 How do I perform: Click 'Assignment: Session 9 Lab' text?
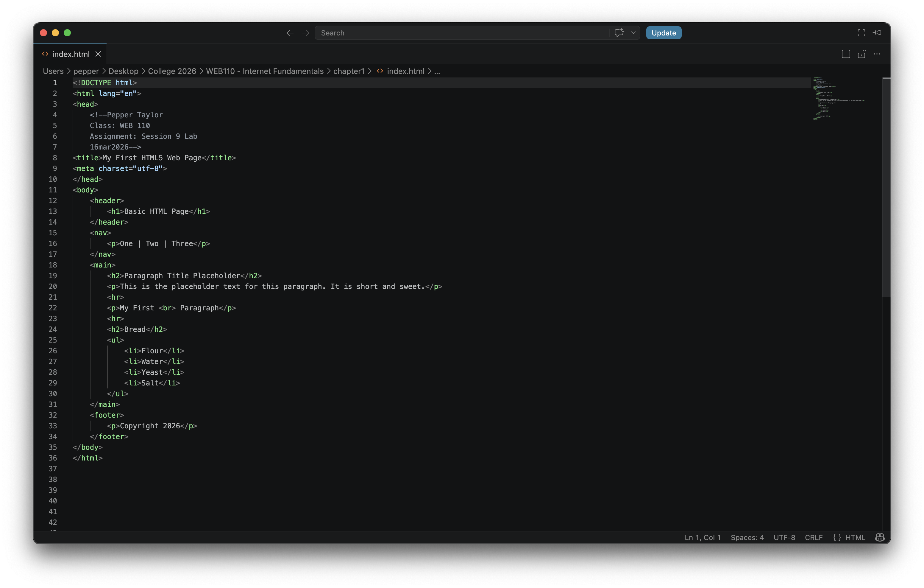pyautogui.click(x=143, y=136)
